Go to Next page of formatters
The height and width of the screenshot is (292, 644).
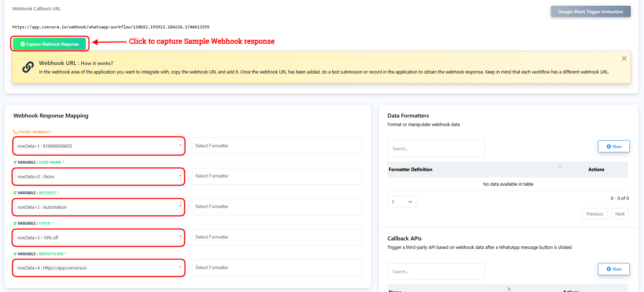pyautogui.click(x=619, y=214)
